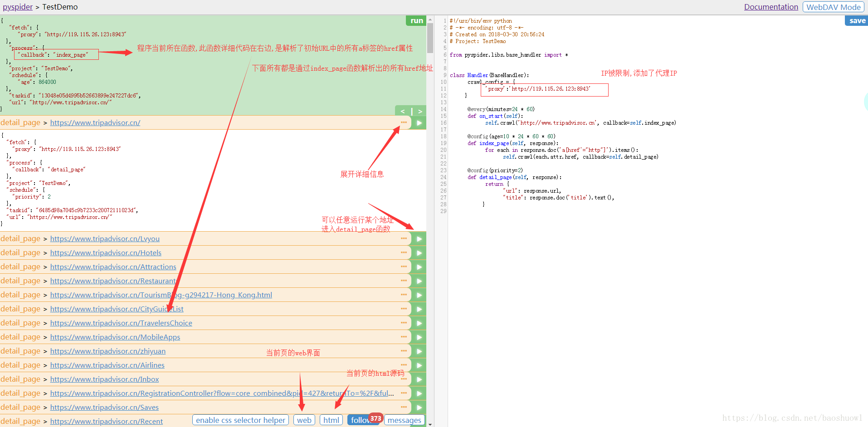This screenshot has width=868, height=427.
Task: Expand details of the Saves task
Action: point(403,407)
